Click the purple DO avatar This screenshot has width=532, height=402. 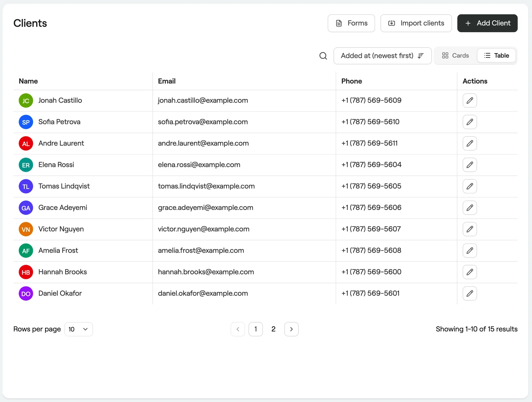pos(26,294)
